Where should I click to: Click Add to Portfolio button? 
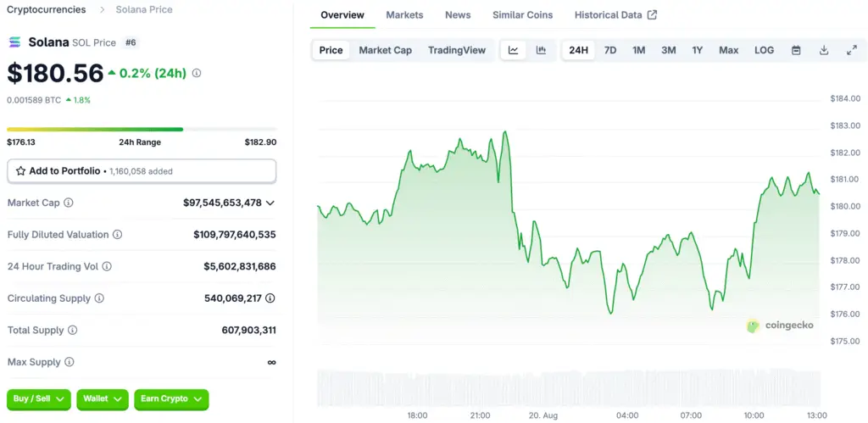click(x=142, y=171)
